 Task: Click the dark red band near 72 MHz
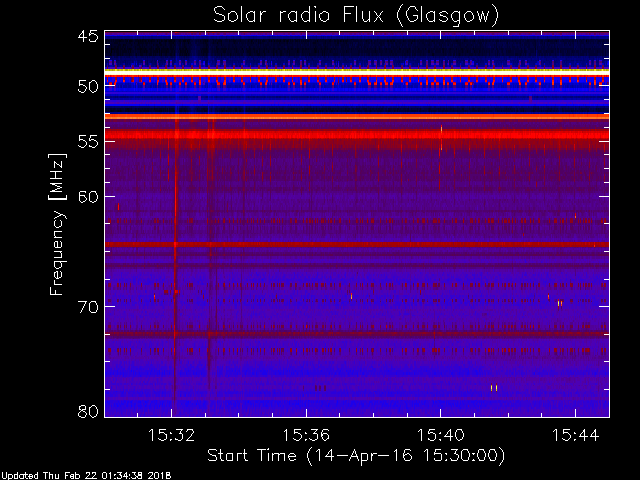(x=357, y=334)
